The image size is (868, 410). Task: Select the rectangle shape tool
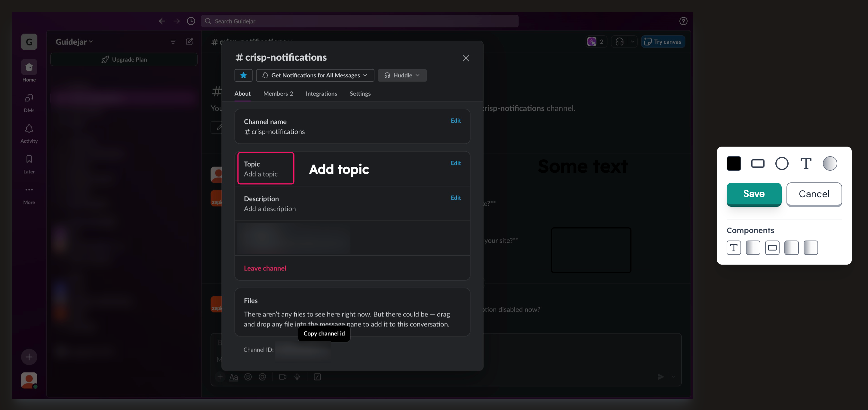(758, 163)
